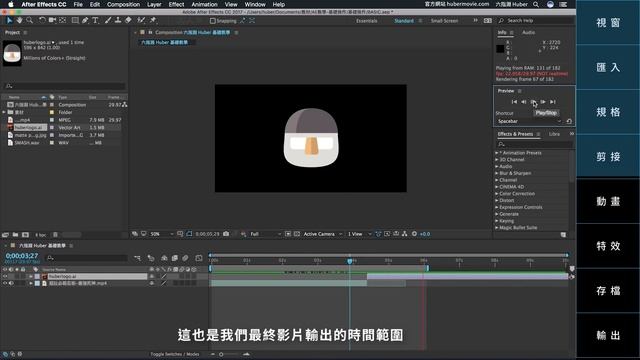Select the Rotation tool

(x=42, y=20)
